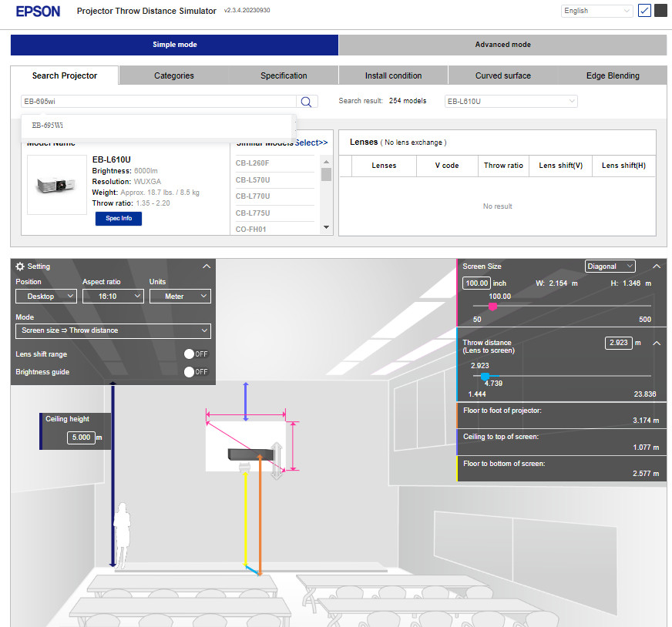Click the Lens shift(H) column header
The height and width of the screenshot is (627, 672).
[623, 166]
